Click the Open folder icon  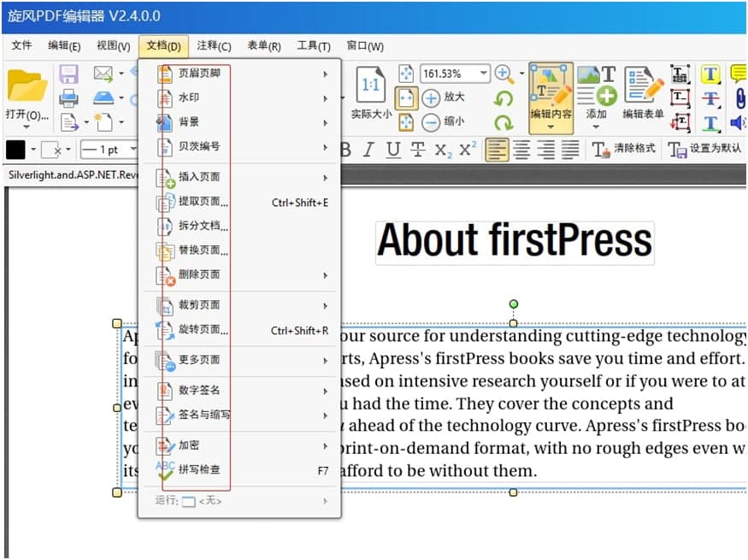click(27, 85)
